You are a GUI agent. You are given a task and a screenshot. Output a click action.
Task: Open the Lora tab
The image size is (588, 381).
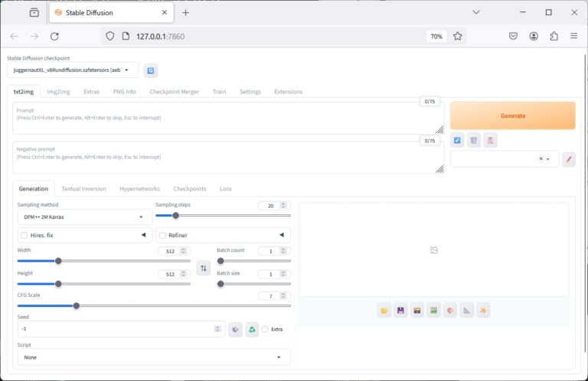tap(225, 188)
